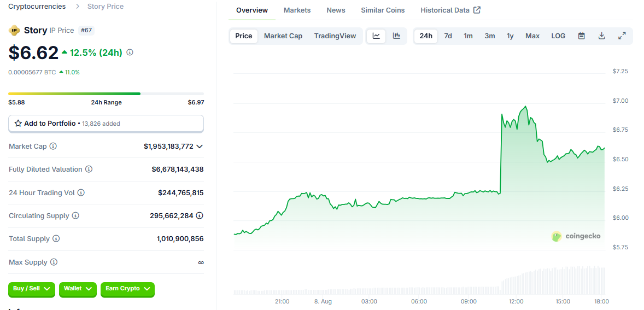Select the 7d time range
The height and width of the screenshot is (310, 644).
pos(448,36)
